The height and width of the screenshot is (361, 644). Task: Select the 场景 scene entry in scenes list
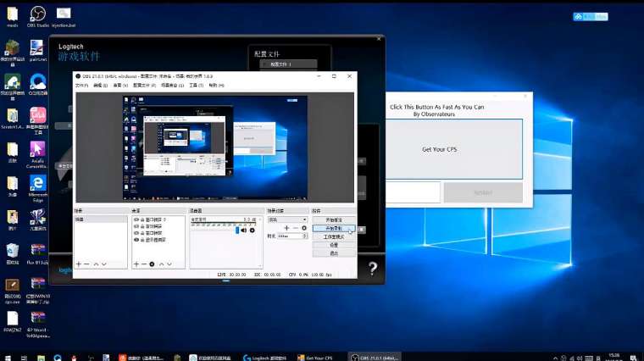pos(100,219)
